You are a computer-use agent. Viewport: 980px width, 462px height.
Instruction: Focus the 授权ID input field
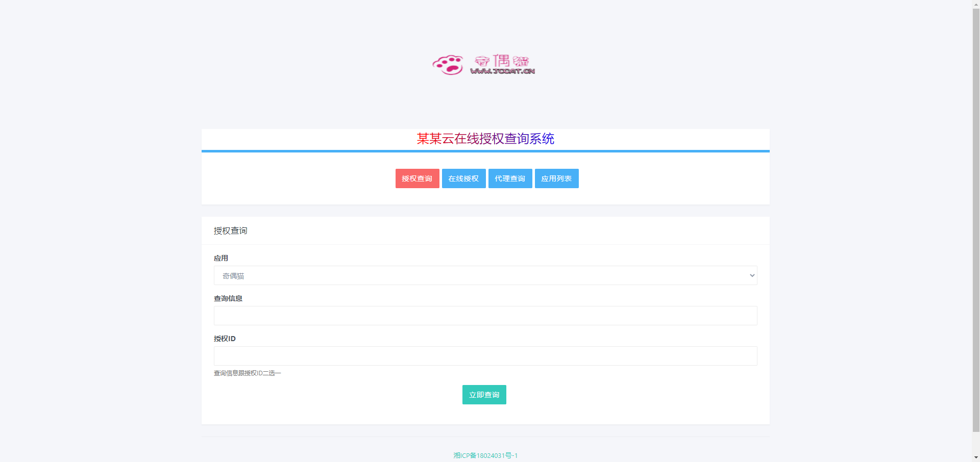(x=485, y=356)
